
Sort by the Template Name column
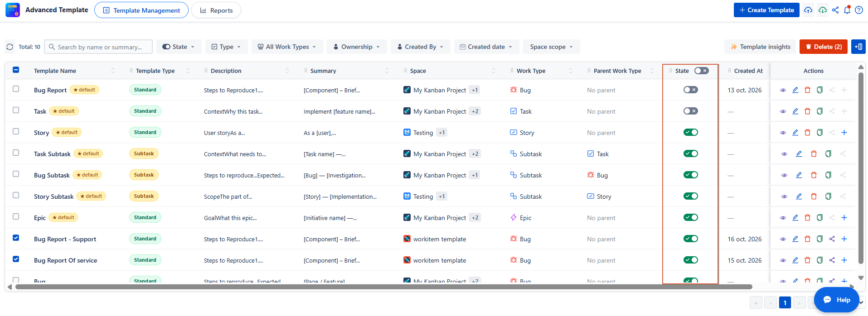pyautogui.click(x=113, y=71)
